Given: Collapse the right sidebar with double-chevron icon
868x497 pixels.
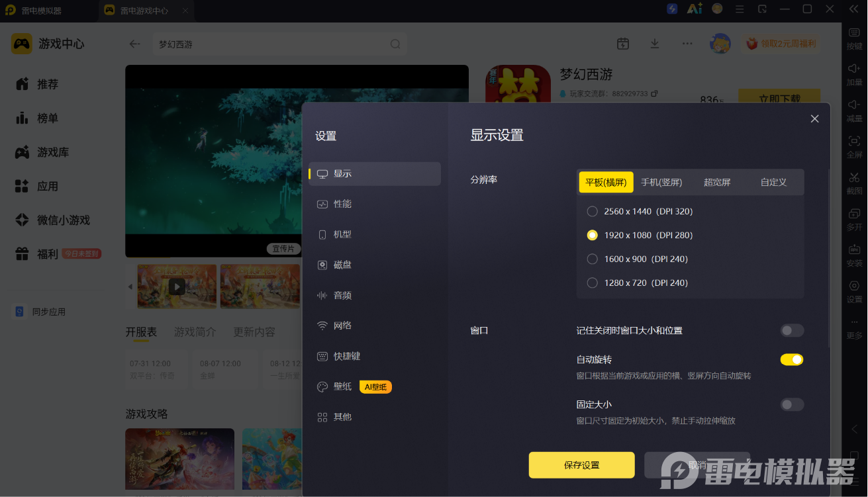Looking at the screenshot, I should (x=853, y=9).
